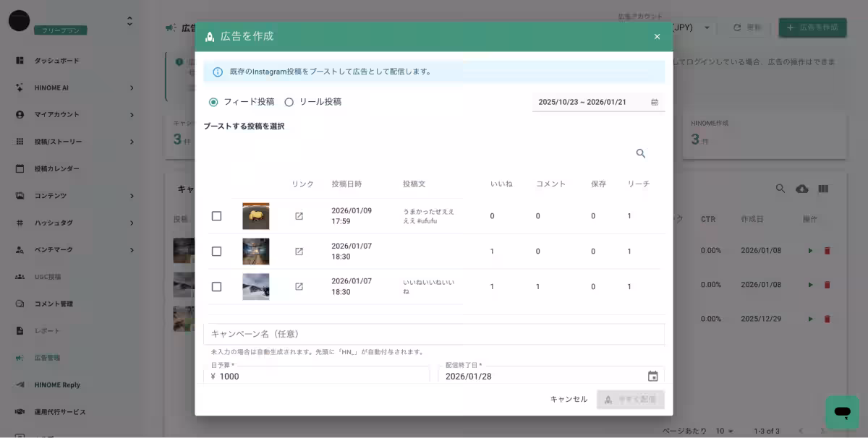This screenshot has width=868, height=438.
Task: Select the フィード投稿 radio button
Action: [x=213, y=102]
